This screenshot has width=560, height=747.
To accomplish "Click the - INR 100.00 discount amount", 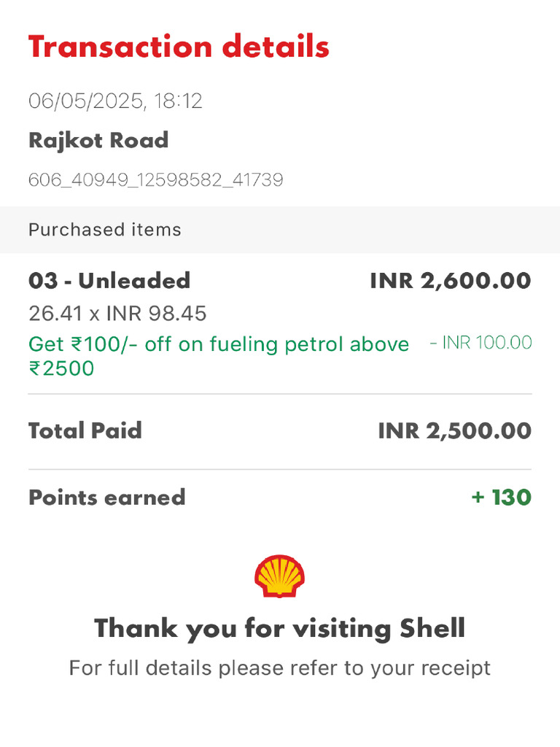I will tap(481, 343).
